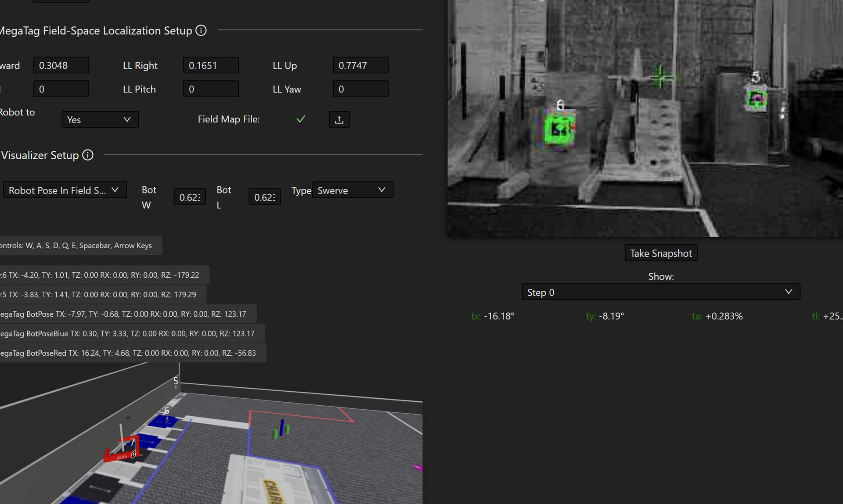The width and height of the screenshot is (843, 504).
Task: Click the ty -8.19° readout
Action: tap(605, 316)
